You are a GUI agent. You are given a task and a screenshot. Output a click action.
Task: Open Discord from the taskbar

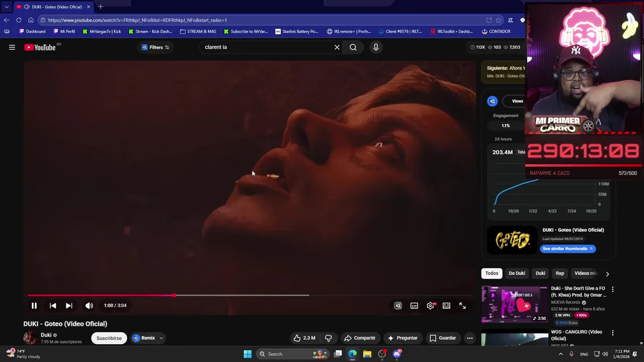tap(396, 354)
